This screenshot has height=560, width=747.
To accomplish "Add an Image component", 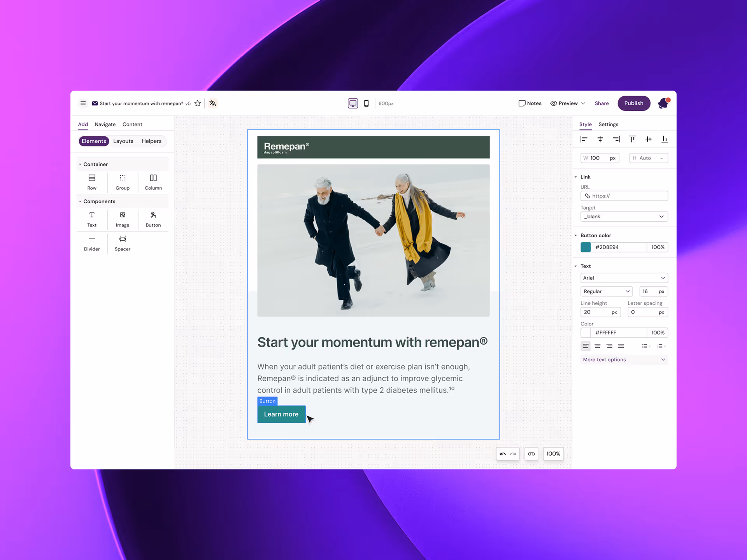I will coord(122,219).
